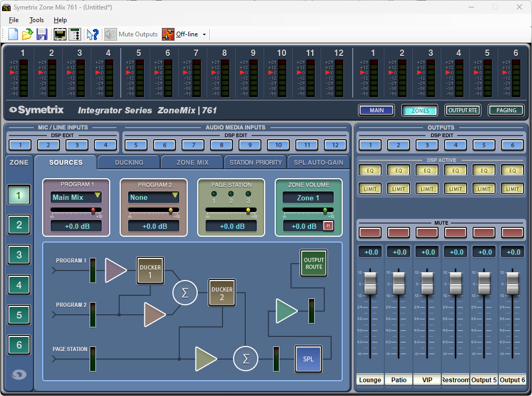
Task: Click the Patio output fader handle
Action: click(x=399, y=283)
